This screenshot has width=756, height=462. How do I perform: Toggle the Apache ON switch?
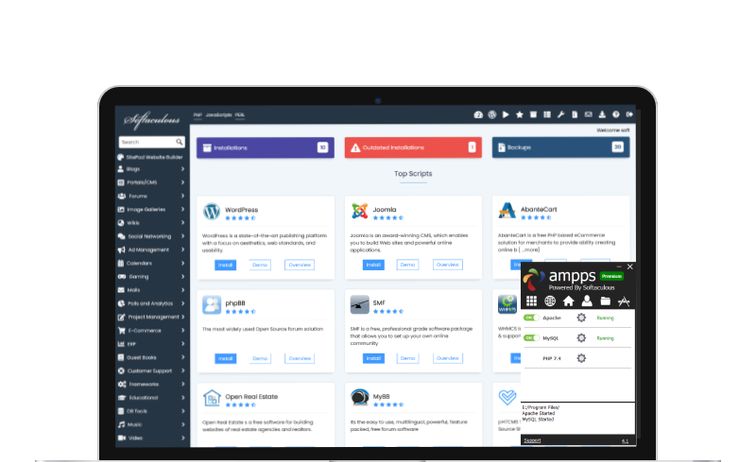point(530,318)
